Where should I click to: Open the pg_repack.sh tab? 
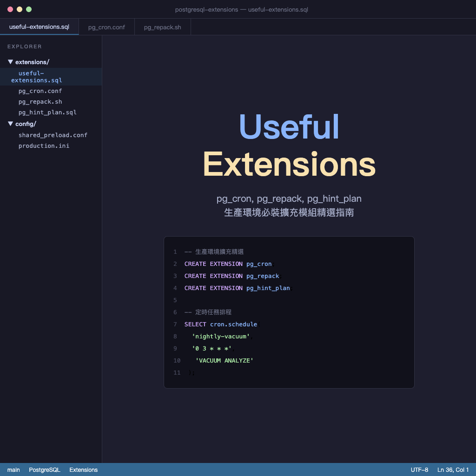pyautogui.click(x=162, y=27)
